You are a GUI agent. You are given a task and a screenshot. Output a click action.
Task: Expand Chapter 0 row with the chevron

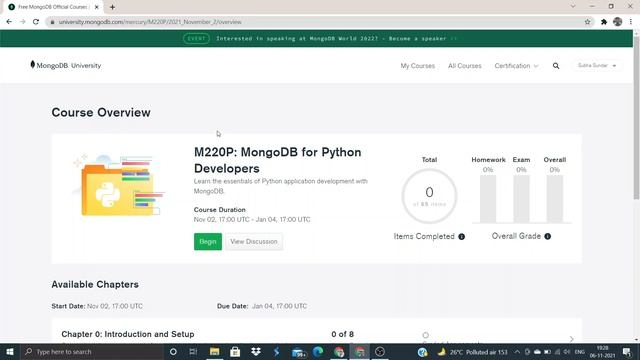571,338
